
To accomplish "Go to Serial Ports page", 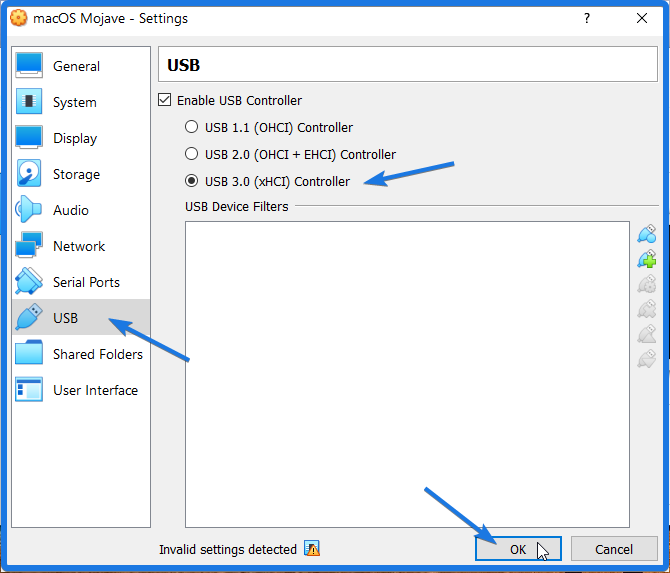I will point(81,281).
